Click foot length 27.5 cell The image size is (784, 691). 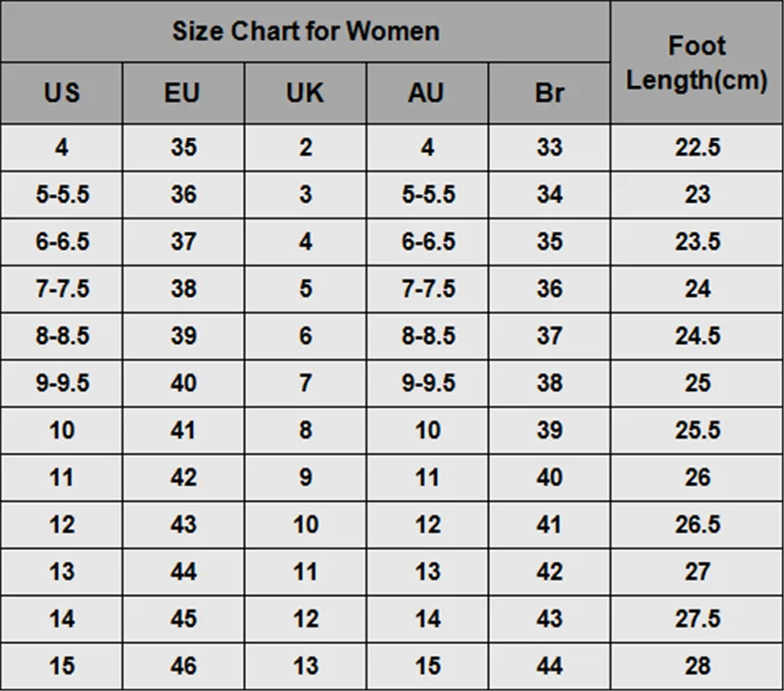click(x=698, y=618)
